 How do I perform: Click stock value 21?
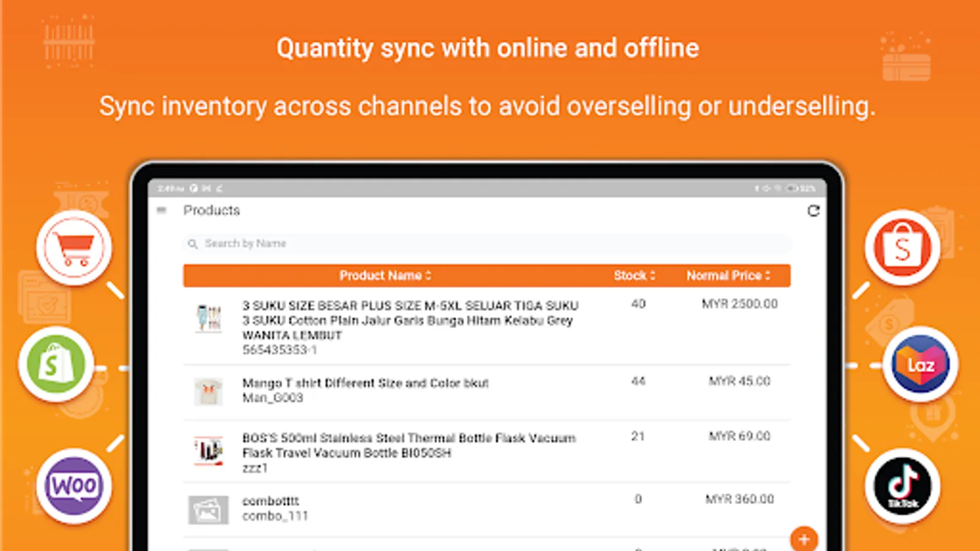638,437
